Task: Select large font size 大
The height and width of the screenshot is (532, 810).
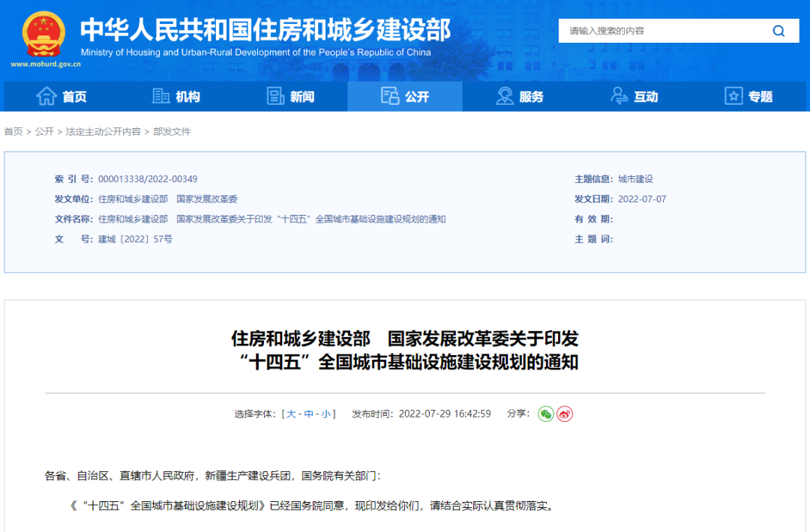Action: 291,414
